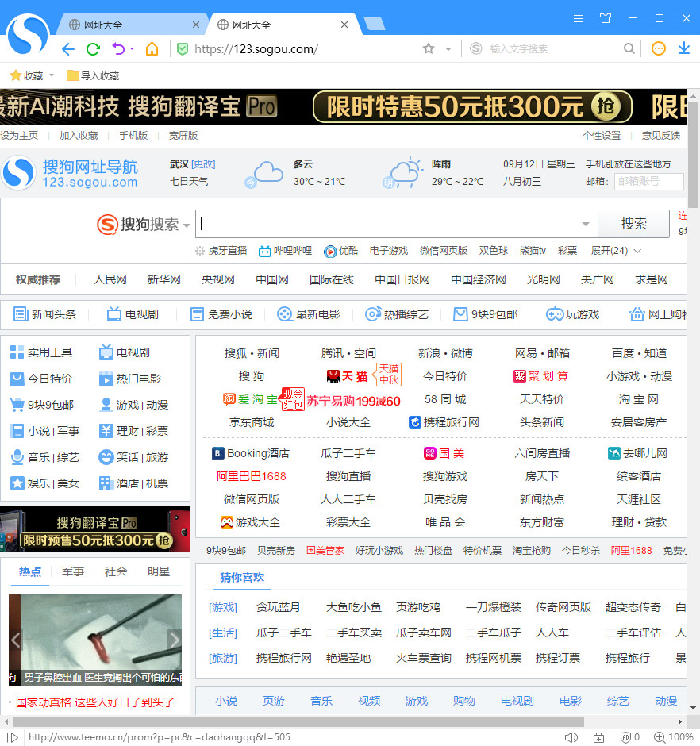This screenshot has height=746, width=700.
Task: Click the toolbar text search input box
Action: coord(552,49)
